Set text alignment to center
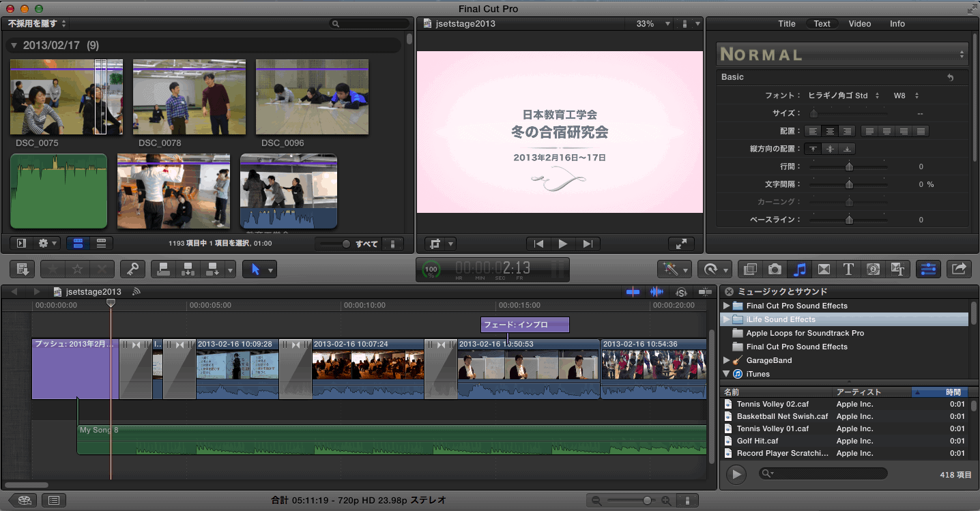 830,131
